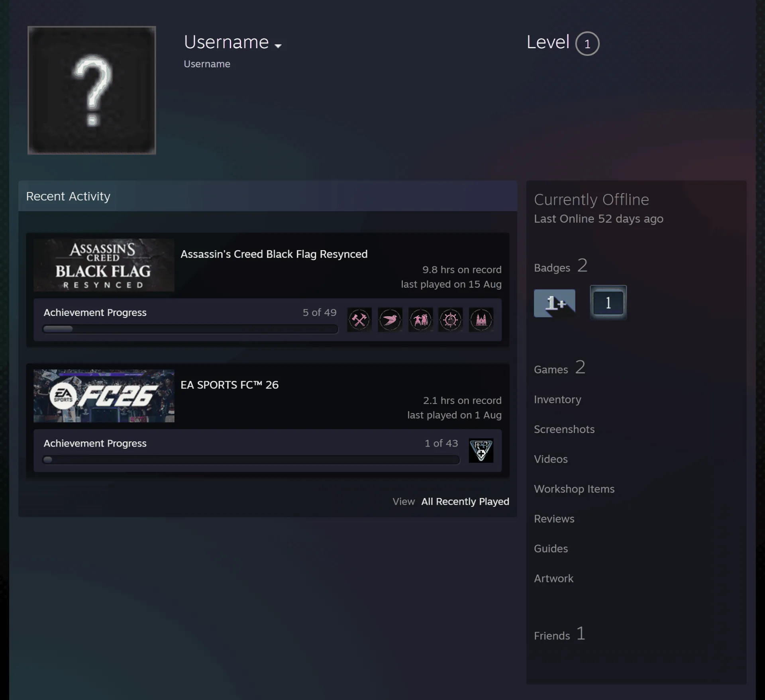Viewport: 765px width, 700px height.
Task: Click the cathedral achievement icon
Action: [481, 320]
